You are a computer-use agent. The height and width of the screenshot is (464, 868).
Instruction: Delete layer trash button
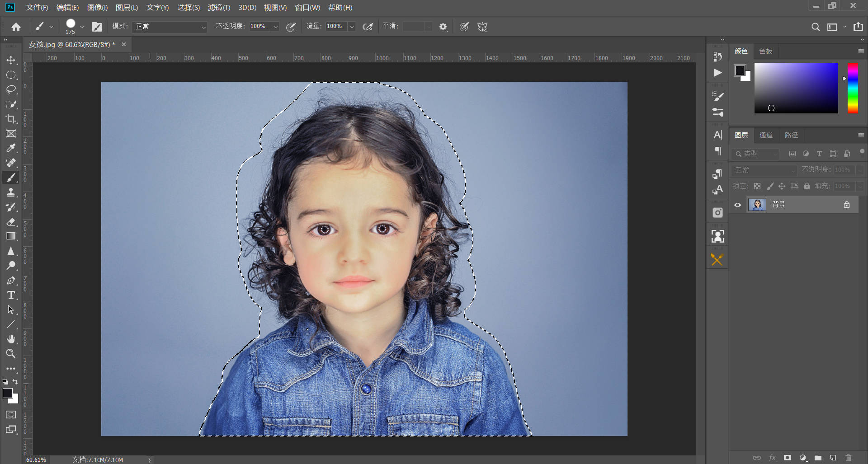849,458
